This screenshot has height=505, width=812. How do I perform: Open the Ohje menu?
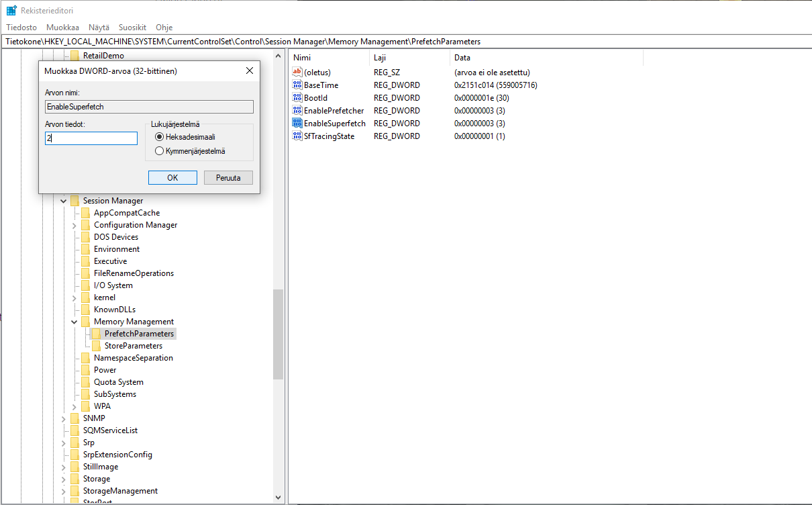pyautogui.click(x=164, y=28)
